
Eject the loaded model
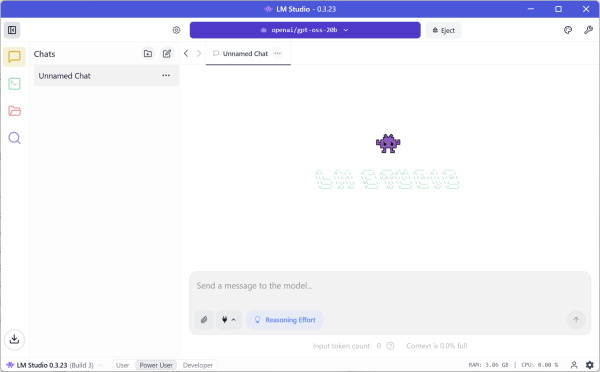[443, 30]
